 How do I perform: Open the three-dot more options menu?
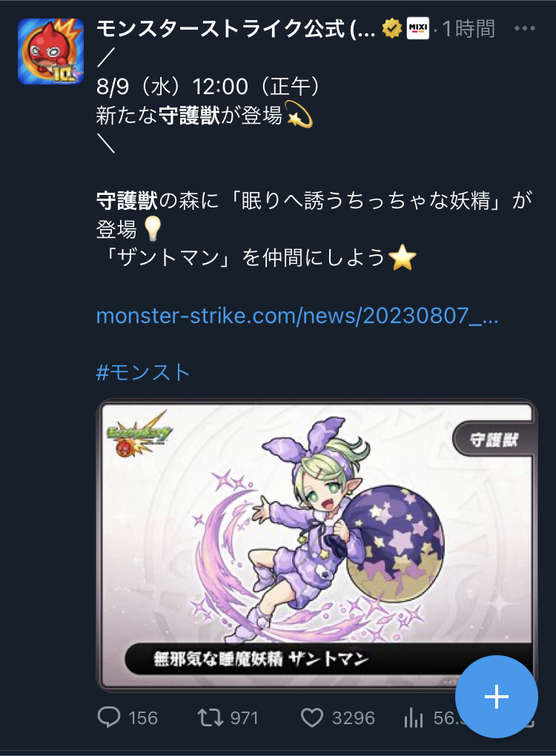pyautogui.click(x=525, y=29)
